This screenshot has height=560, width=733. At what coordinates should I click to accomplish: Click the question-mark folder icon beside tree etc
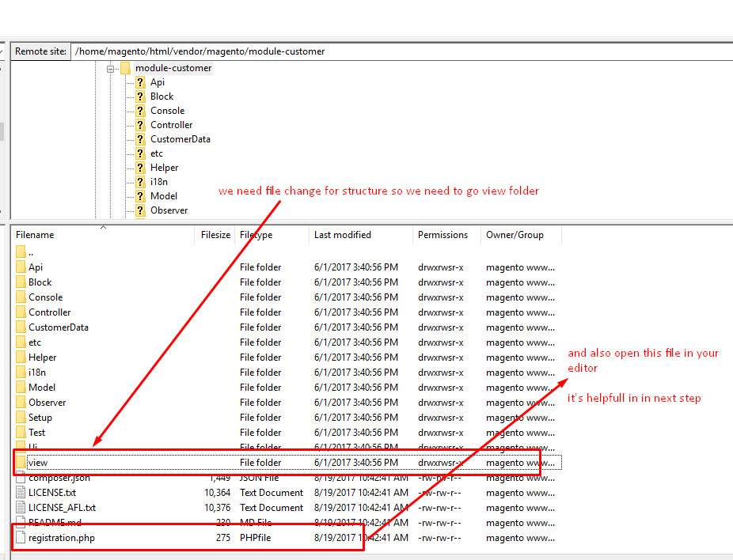(x=140, y=153)
